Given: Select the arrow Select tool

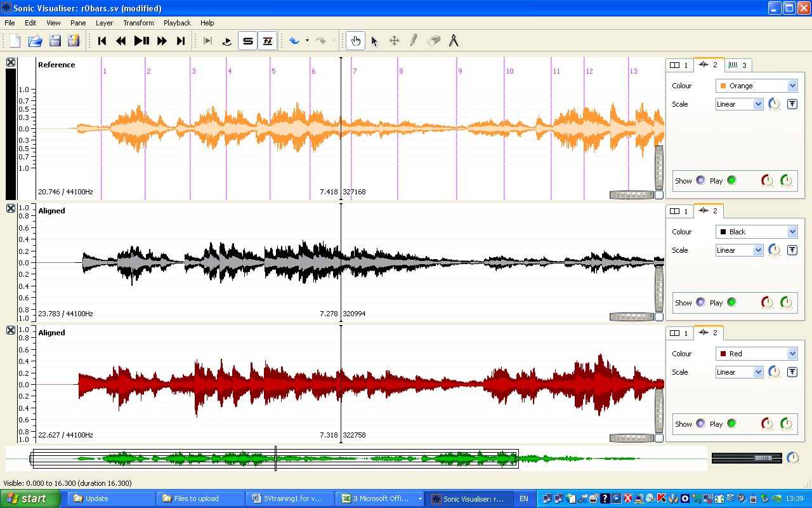Looking at the screenshot, I should coord(374,41).
